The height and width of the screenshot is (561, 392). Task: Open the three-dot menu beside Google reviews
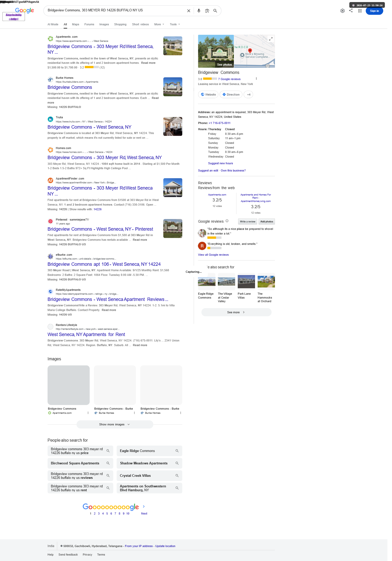[x=256, y=79]
